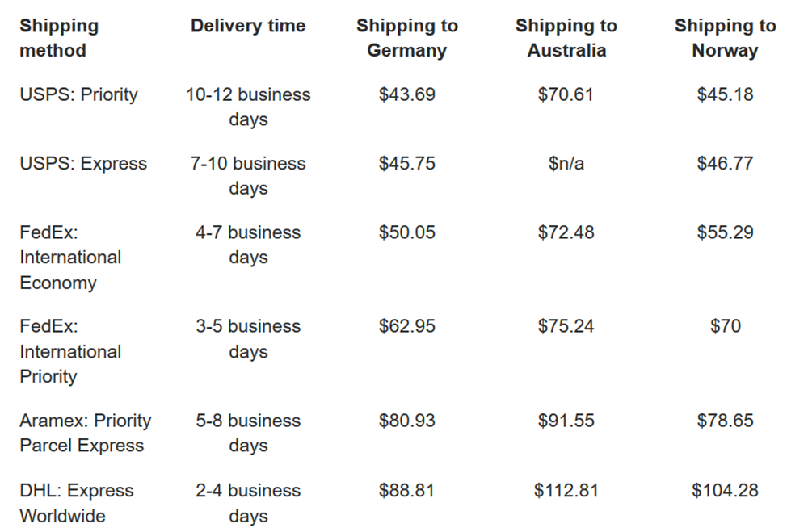Click FedEx: International Priority method cell
The image size is (808, 532).
tap(70, 351)
